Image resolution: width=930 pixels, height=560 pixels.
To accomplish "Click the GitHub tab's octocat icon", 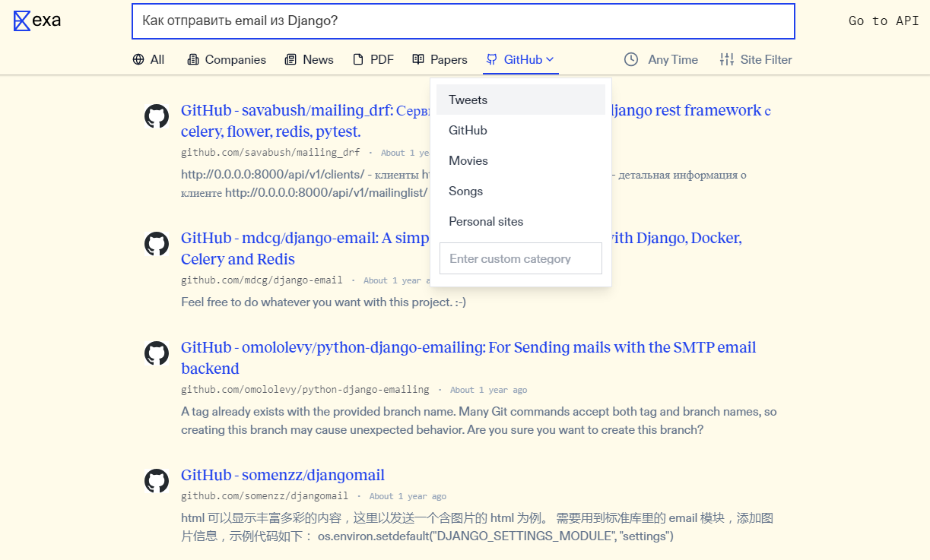I will coord(492,59).
